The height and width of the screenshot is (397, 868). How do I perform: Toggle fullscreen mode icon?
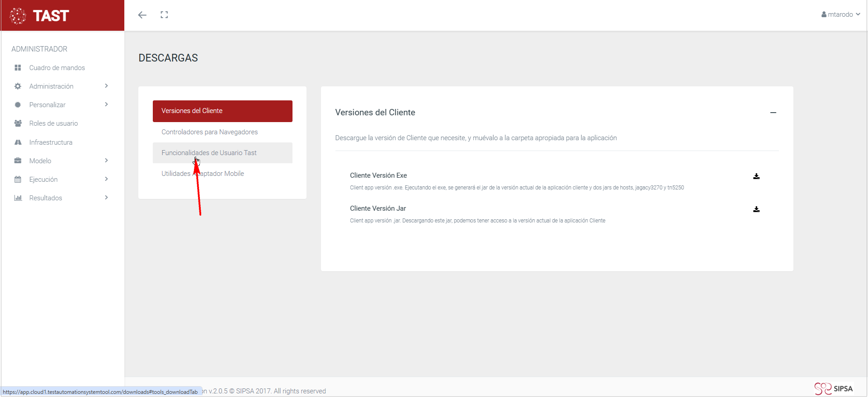(x=164, y=15)
